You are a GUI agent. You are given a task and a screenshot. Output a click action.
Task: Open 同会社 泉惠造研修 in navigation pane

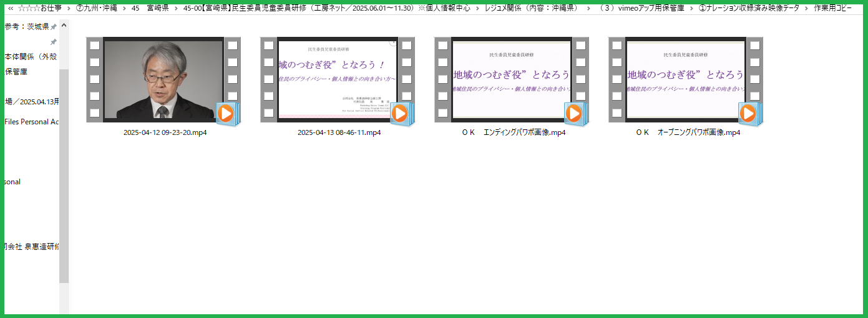pos(31,247)
